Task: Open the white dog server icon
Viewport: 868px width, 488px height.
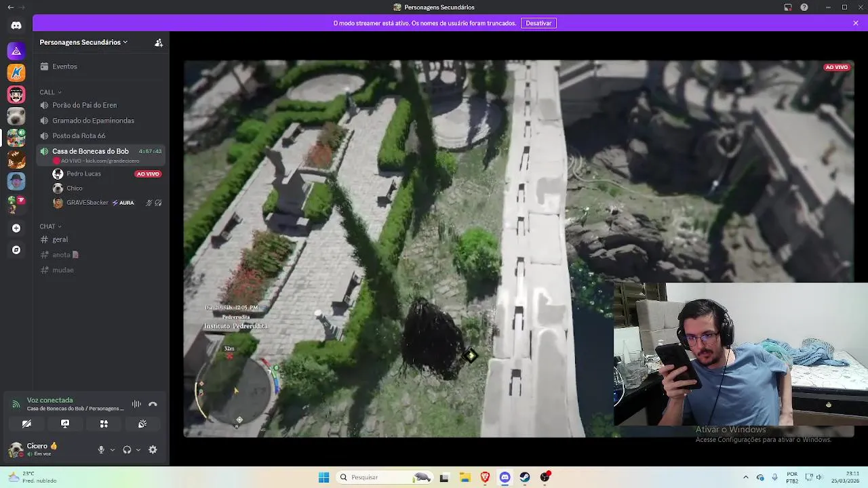Action: tap(16, 116)
